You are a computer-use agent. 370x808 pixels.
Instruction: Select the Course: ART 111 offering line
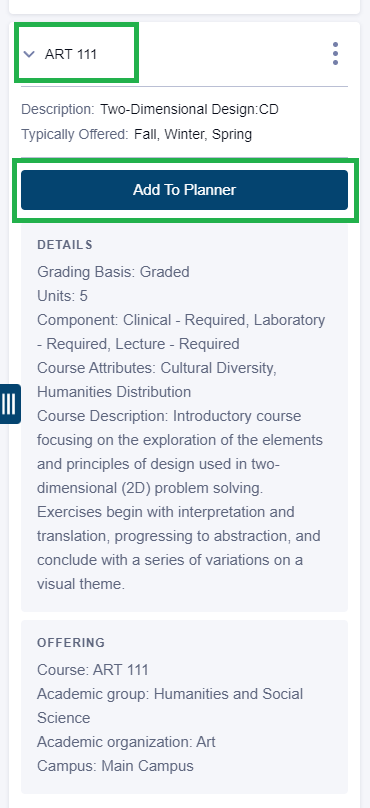click(x=93, y=670)
